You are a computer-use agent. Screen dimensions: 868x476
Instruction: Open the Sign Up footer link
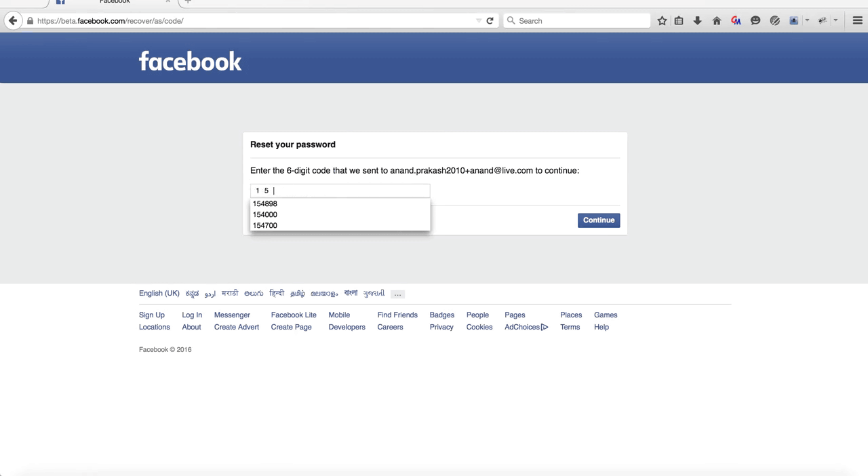pyautogui.click(x=152, y=315)
